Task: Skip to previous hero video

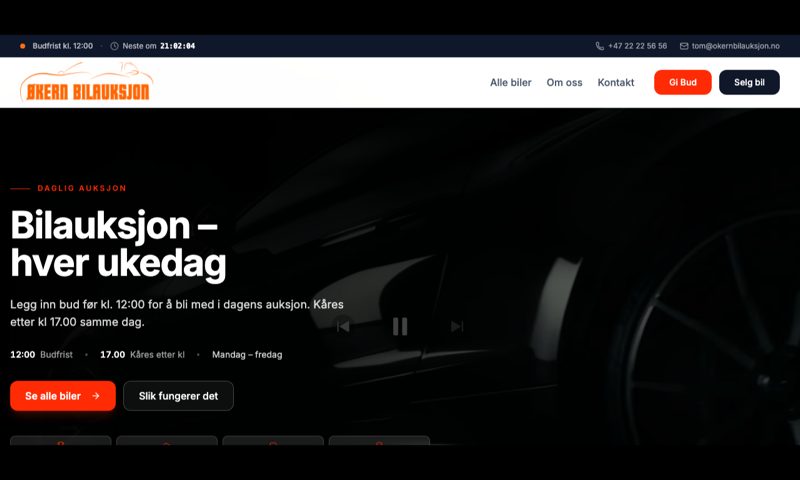Action: pyautogui.click(x=343, y=326)
